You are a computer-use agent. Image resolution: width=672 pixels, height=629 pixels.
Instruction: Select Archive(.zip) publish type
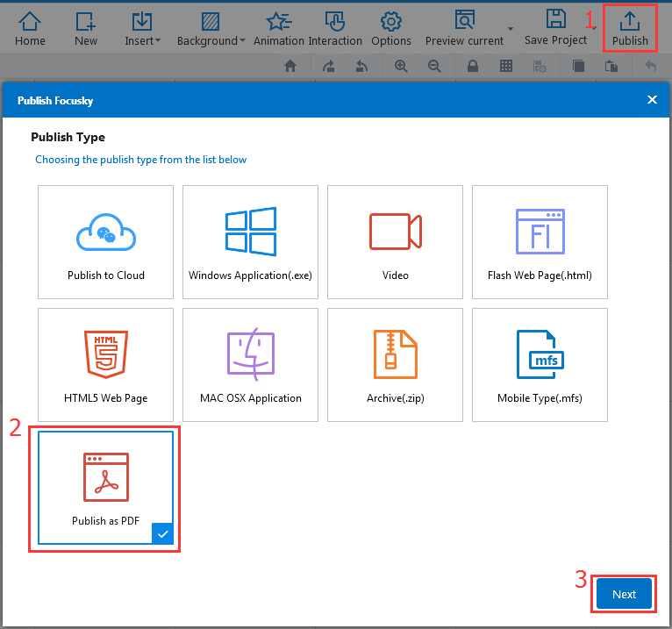click(x=395, y=365)
